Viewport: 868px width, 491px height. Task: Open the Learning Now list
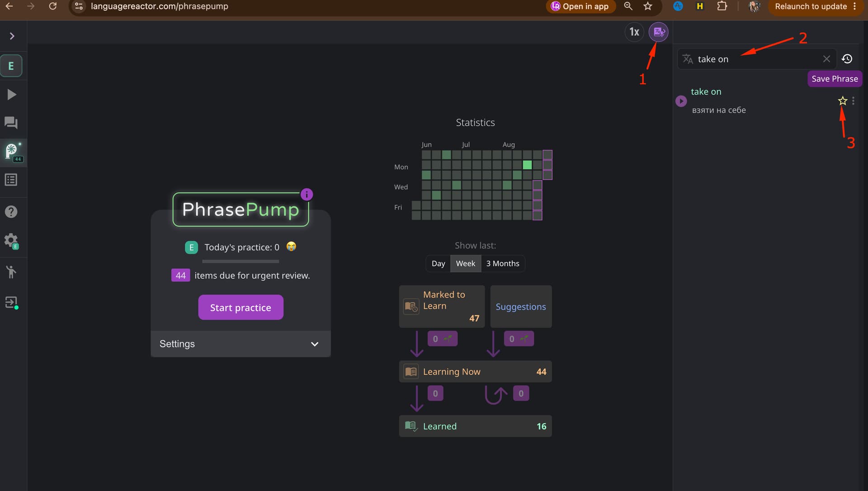pyautogui.click(x=476, y=372)
